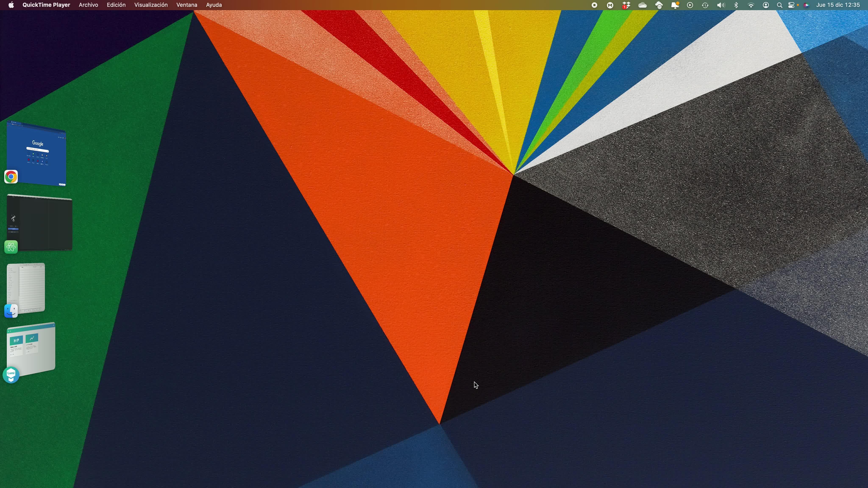Open the Dropbox menu bar icon
The height and width of the screenshot is (488, 868).
(626, 5)
